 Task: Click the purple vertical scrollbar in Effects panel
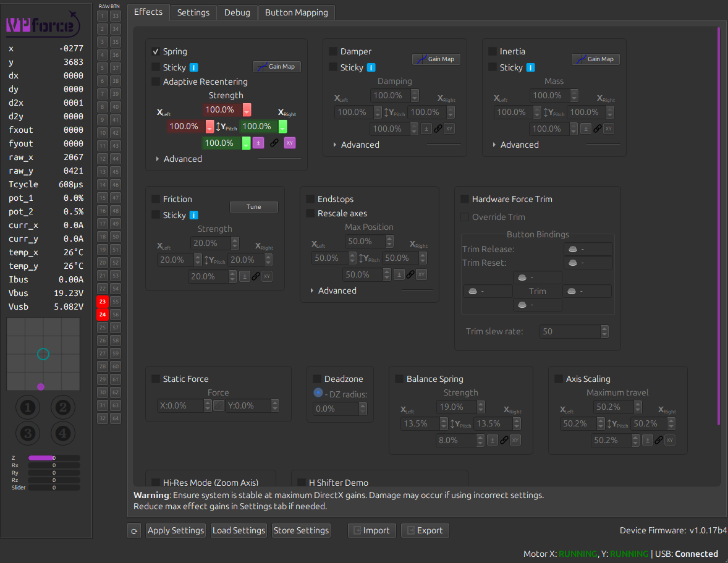[x=719, y=227]
